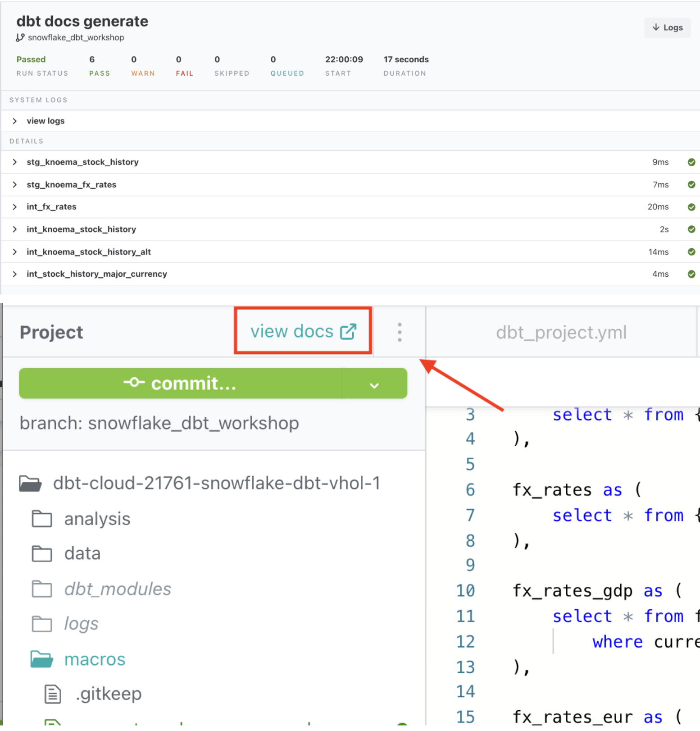Click the view docs link
700x731 pixels.
[303, 331]
